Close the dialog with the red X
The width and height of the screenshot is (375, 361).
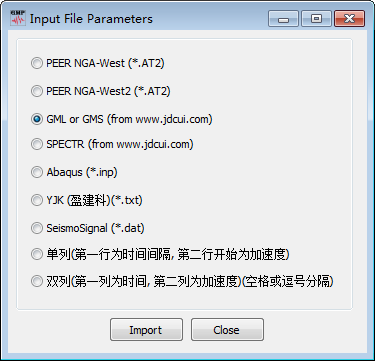(x=350, y=19)
